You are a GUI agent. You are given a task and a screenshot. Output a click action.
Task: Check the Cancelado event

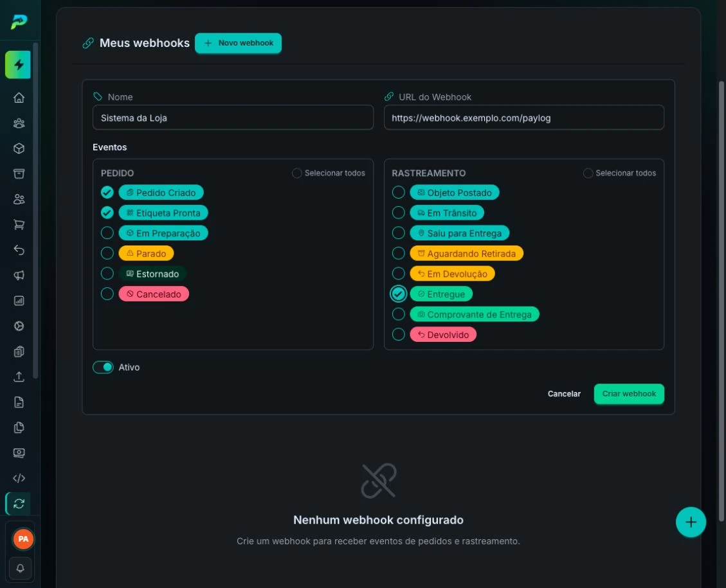[x=107, y=294]
